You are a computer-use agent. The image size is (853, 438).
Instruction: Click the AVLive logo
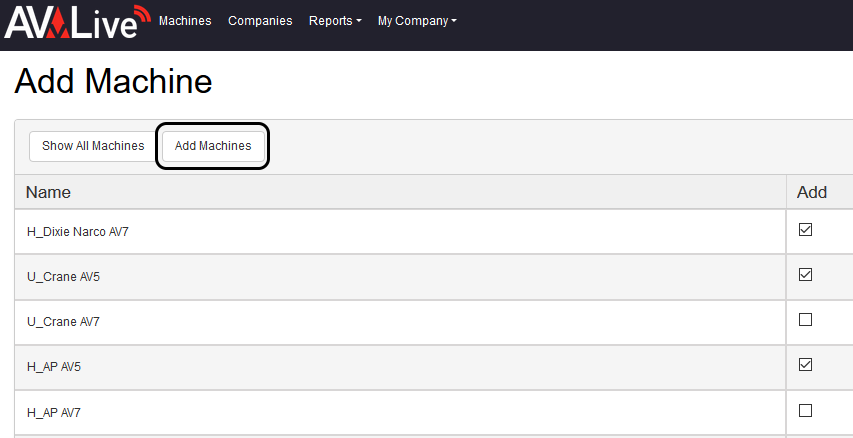click(77, 21)
